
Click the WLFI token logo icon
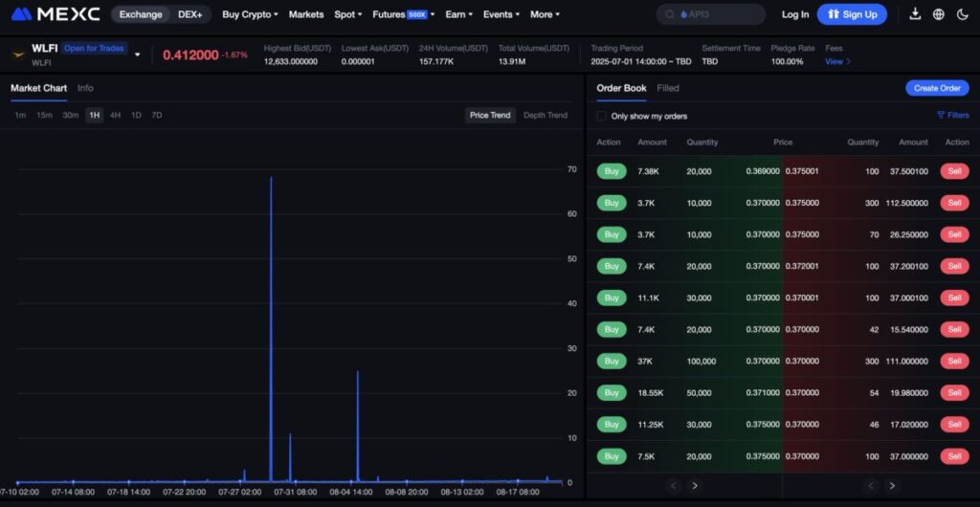(18, 55)
